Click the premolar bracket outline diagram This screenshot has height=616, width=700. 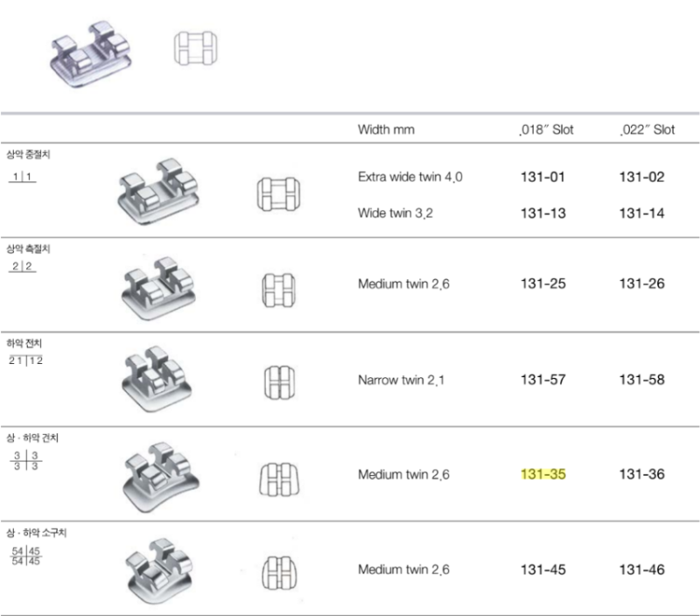[279, 573]
